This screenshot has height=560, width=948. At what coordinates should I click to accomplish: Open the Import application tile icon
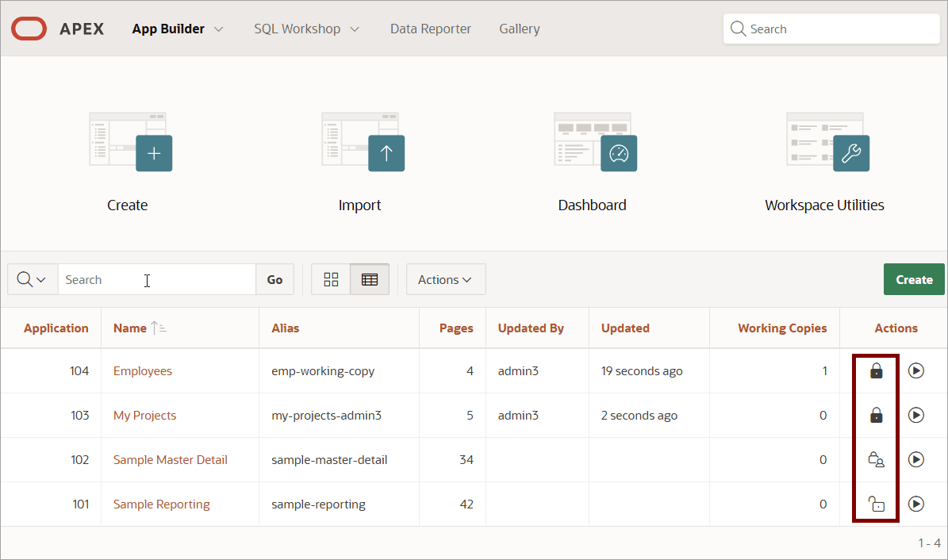[363, 142]
